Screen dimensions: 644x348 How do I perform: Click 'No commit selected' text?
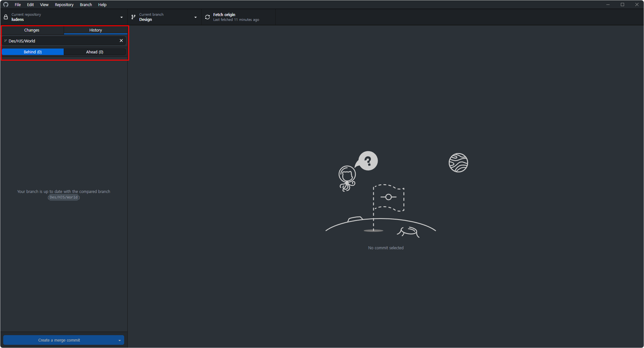click(386, 248)
